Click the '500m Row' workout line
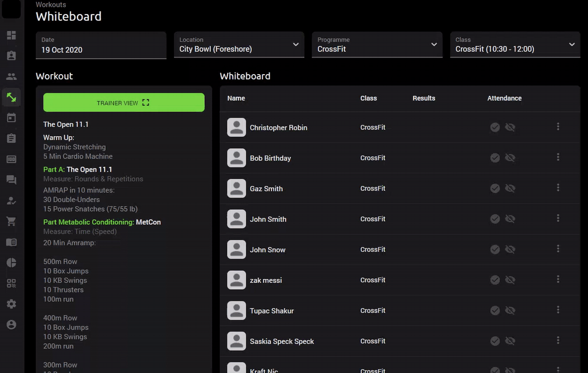This screenshot has width=588, height=373. (x=60, y=262)
